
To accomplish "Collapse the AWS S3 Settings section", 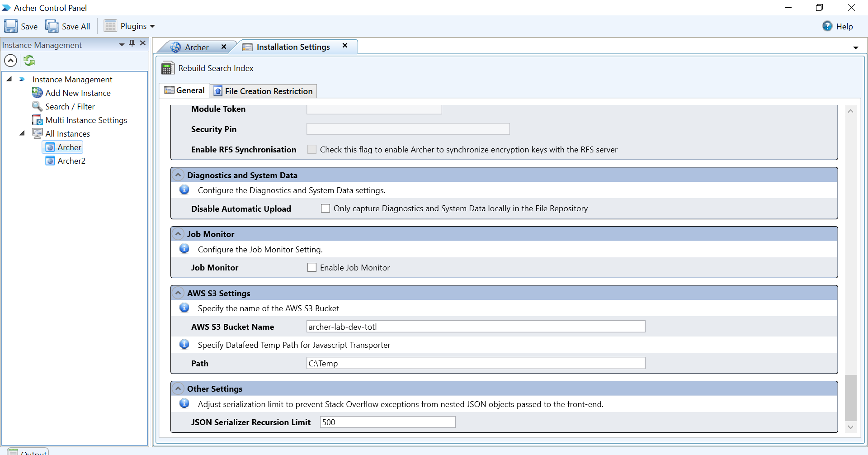I will point(178,293).
